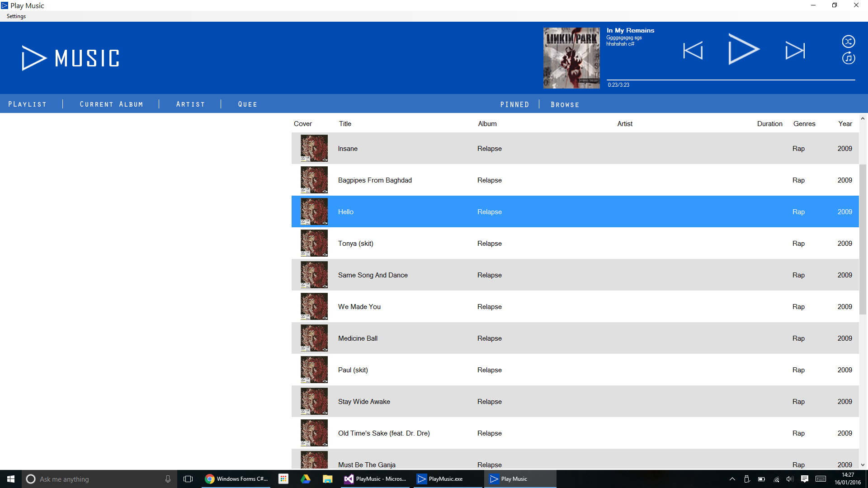Image resolution: width=868 pixels, height=488 pixels.
Task: Skip to the next track
Action: point(795,51)
